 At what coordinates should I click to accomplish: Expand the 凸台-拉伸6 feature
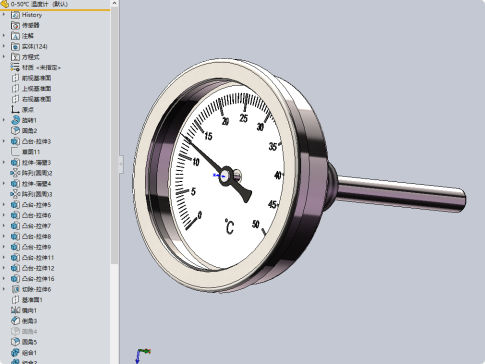coord(4,215)
